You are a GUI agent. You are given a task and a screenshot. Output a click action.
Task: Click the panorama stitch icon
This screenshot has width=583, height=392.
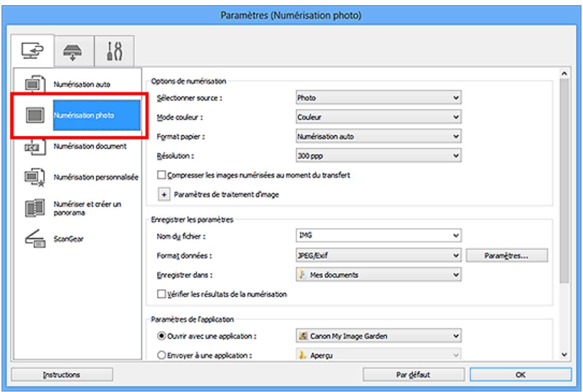pyautogui.click(x=35, y=208)
